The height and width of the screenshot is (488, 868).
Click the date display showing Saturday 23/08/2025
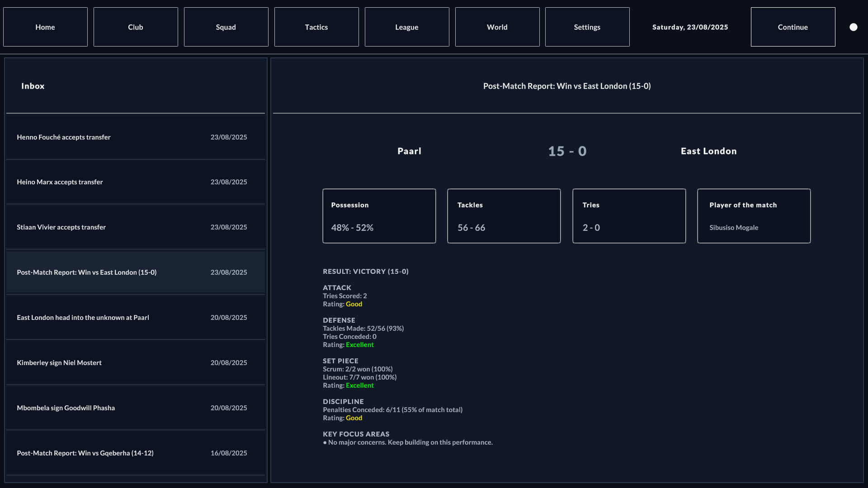(x=689, y=27)
